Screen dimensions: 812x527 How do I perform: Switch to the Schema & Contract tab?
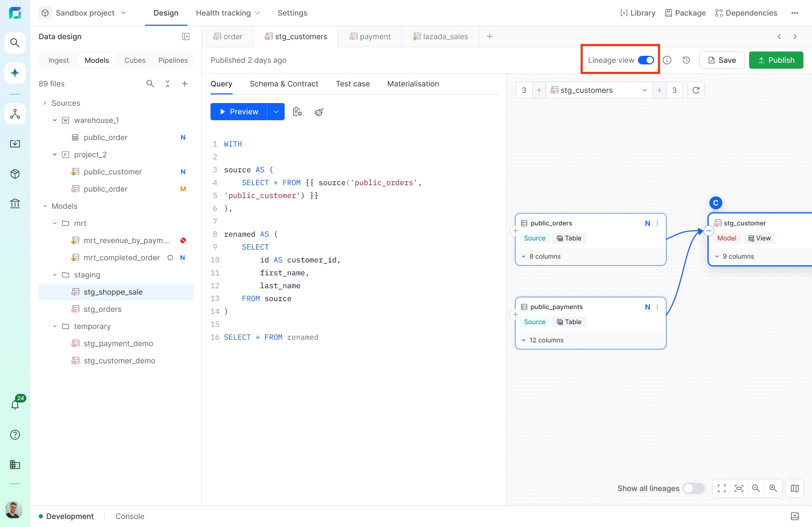tap(284, 84)
